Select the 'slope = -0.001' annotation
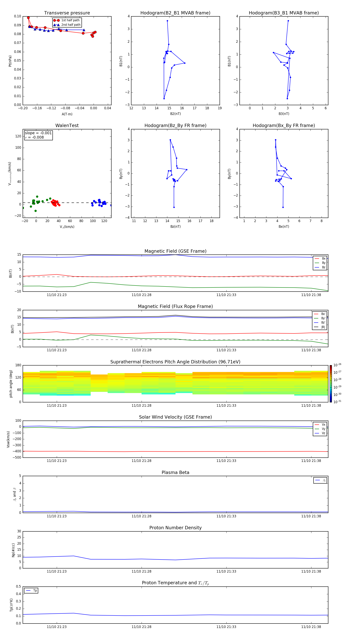The image size is (351, 644). 38,133
